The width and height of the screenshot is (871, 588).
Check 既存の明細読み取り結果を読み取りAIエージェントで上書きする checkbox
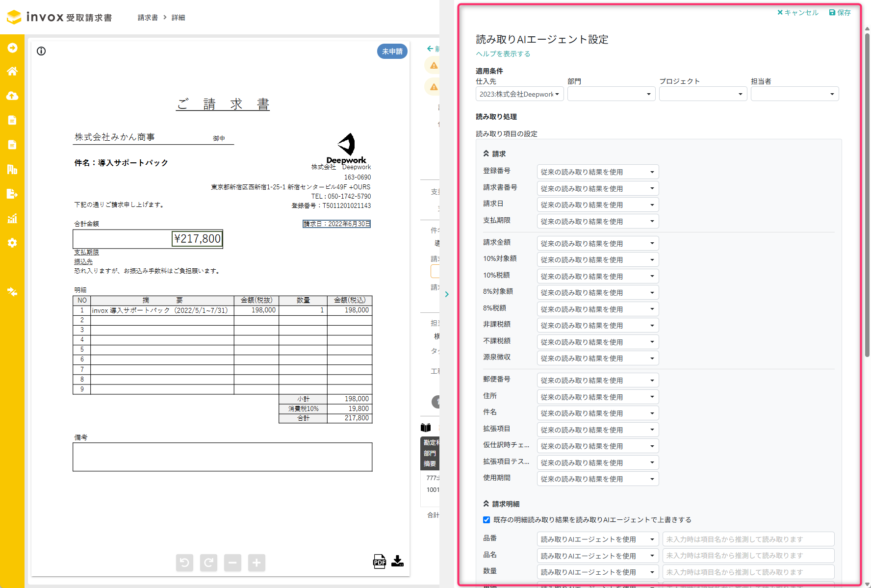point(486,519)
